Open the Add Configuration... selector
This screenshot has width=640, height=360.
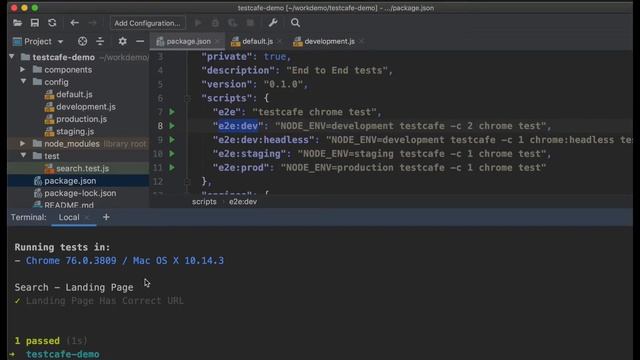(x=147, y=23)
